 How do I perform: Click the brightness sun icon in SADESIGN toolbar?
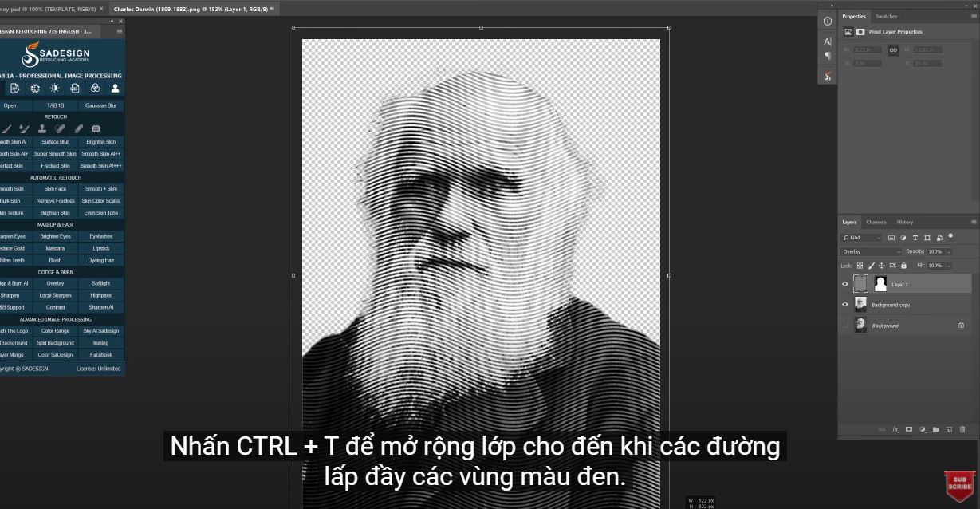tap(55, 89)
